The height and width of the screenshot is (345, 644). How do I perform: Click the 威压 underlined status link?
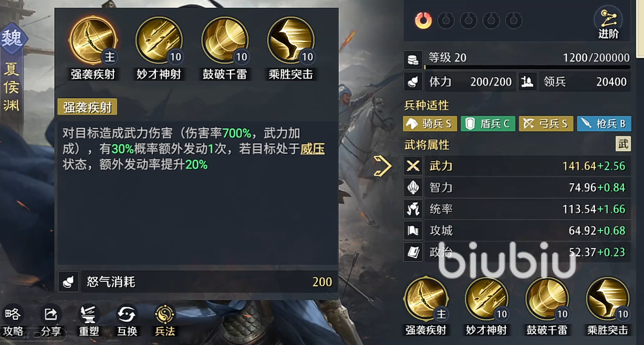[x=313, y=149]
